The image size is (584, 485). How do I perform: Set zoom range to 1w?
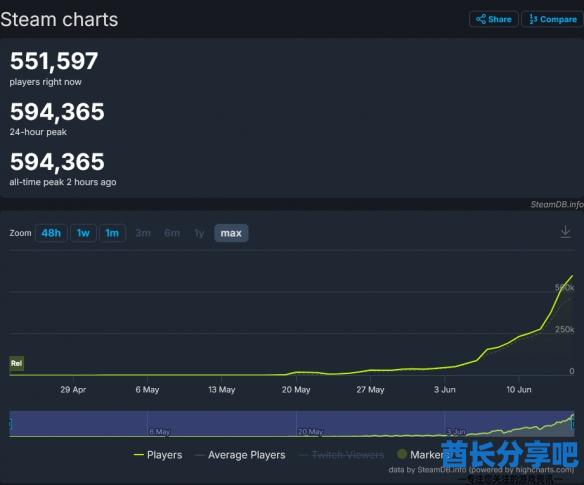[83, 233]
